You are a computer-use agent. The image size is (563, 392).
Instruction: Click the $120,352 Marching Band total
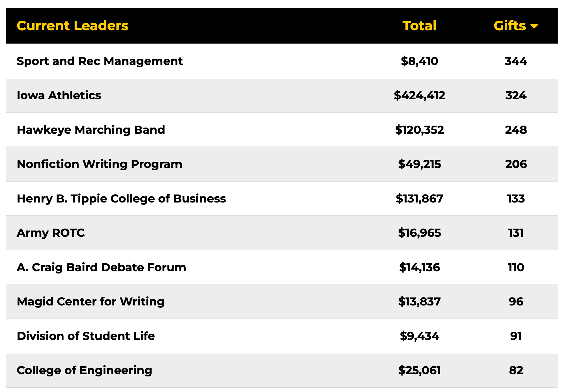tap(420, 130)
